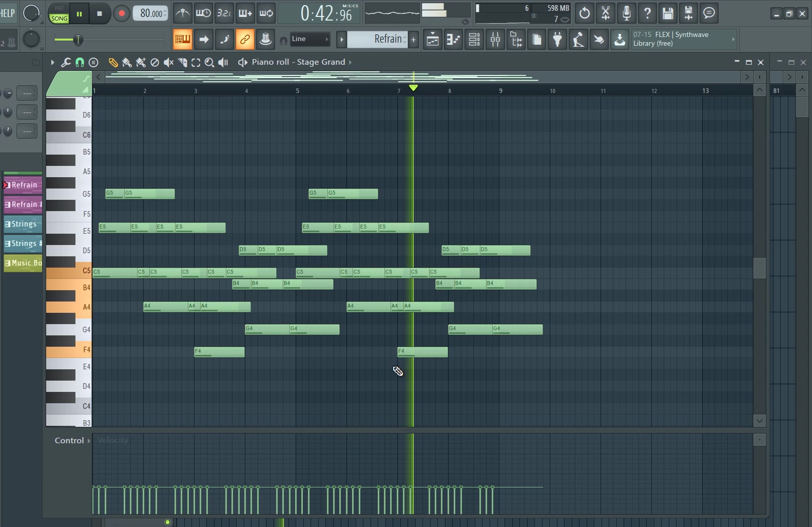The width and height of the screenshot is (812, 527).
Task: Open the Browser view icon
Action: 516,40
